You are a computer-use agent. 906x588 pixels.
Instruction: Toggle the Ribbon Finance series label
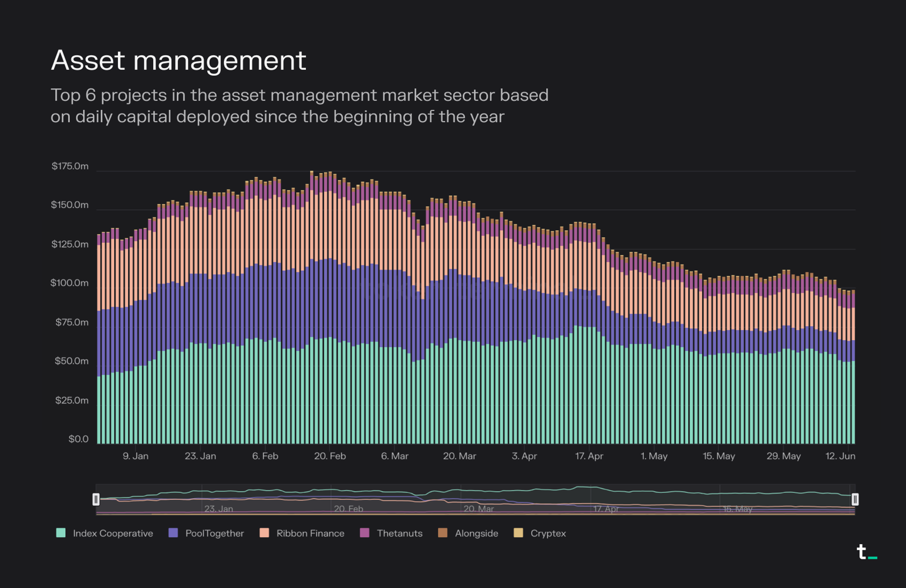pos(310,533)
